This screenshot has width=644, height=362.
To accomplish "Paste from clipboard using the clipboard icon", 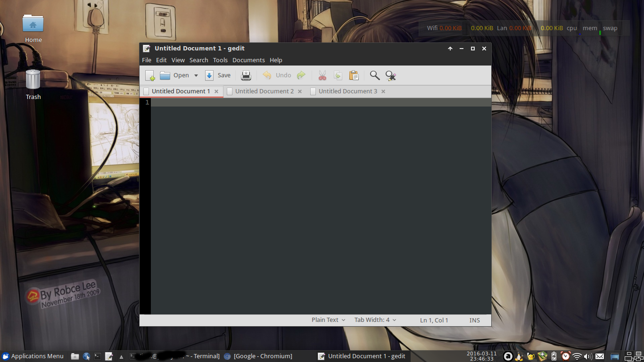I will 354,75.
